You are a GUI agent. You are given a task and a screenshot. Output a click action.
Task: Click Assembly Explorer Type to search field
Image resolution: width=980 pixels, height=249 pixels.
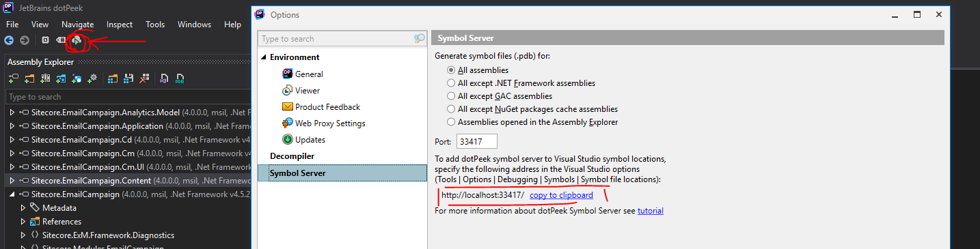128,97
